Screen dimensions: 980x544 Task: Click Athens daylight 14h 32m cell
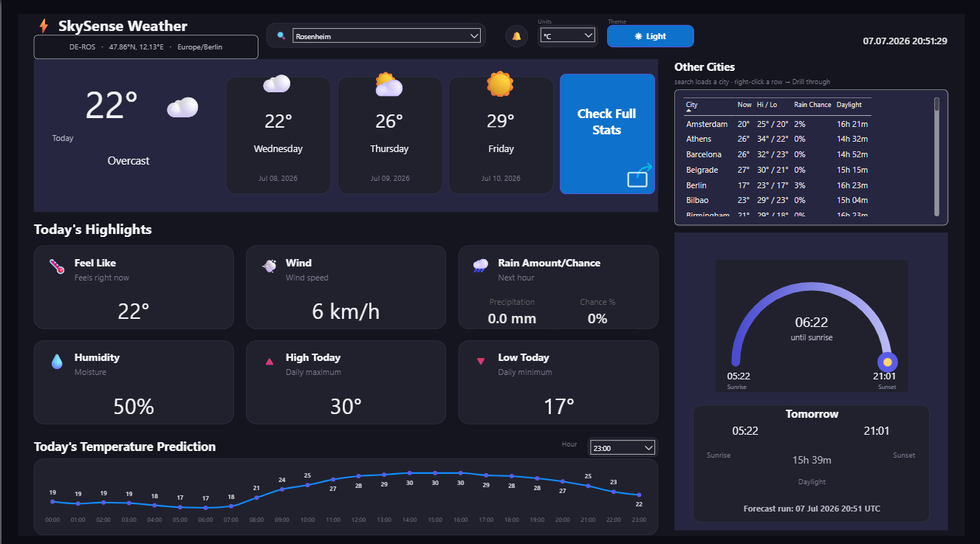pos(852,139)
